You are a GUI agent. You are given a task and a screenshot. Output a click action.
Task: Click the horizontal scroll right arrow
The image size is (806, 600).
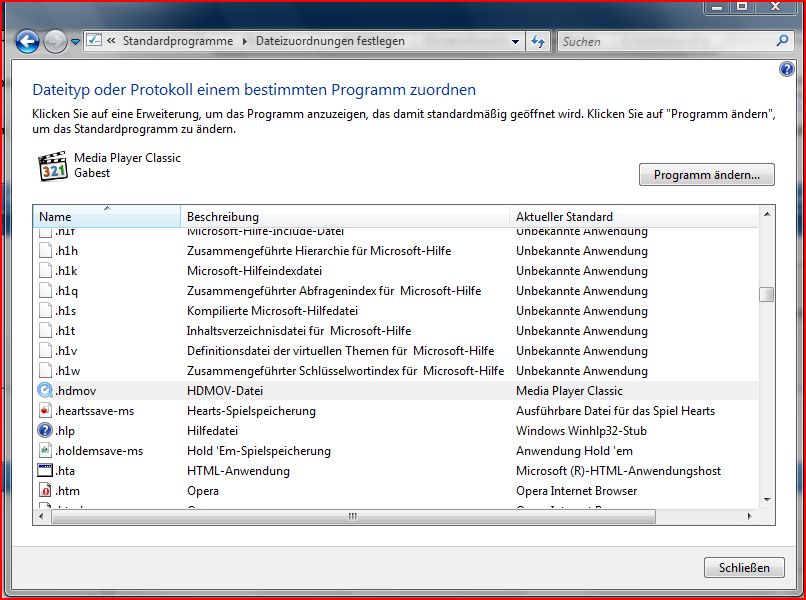(x=749, y=516)
